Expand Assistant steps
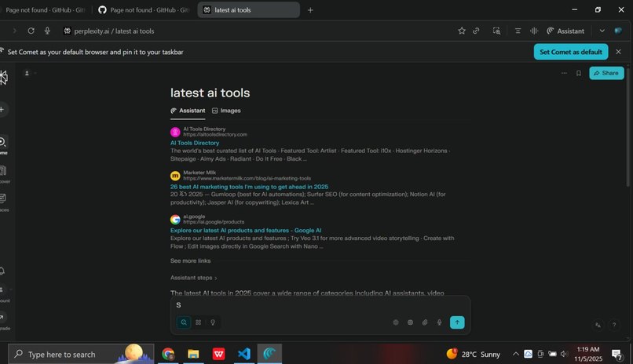The image size is (633, 364). [x=193, y=278]
